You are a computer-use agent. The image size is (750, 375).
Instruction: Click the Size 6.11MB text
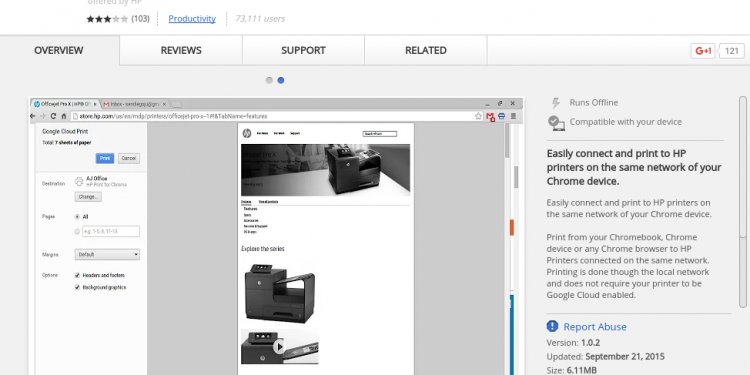pyautogui.click(x=571, y=370)
